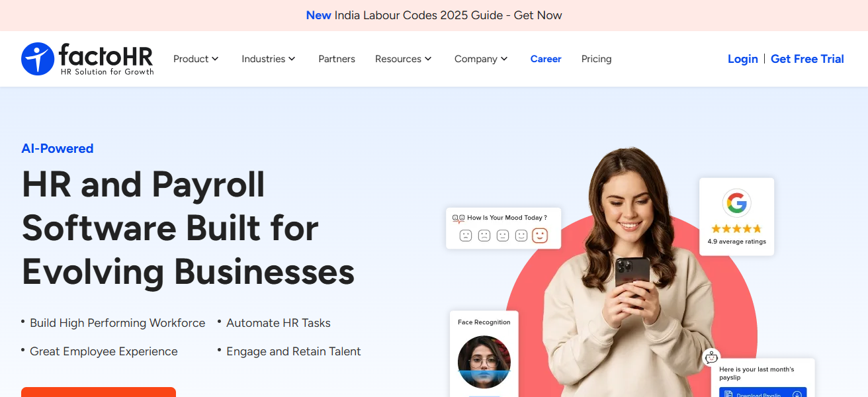Click the factoHR logo icon

click(38, 59)
